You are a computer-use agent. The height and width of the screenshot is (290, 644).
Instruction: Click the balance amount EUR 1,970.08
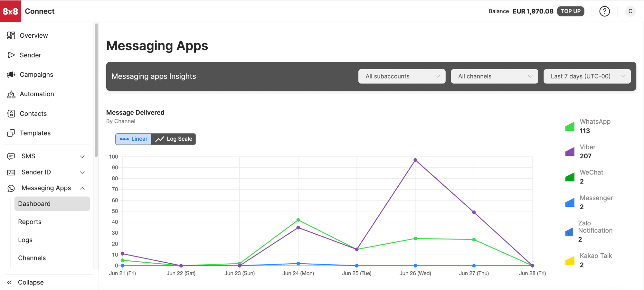point(533,11)
